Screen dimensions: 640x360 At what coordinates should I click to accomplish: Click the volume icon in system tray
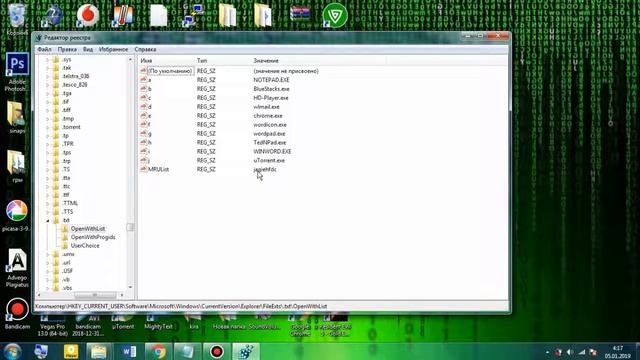[570, 352]
